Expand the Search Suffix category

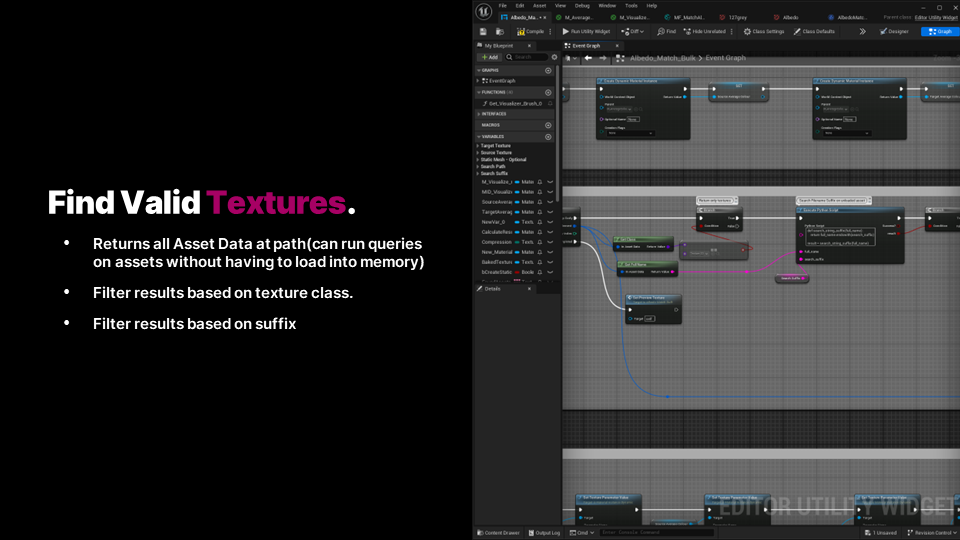478,173
